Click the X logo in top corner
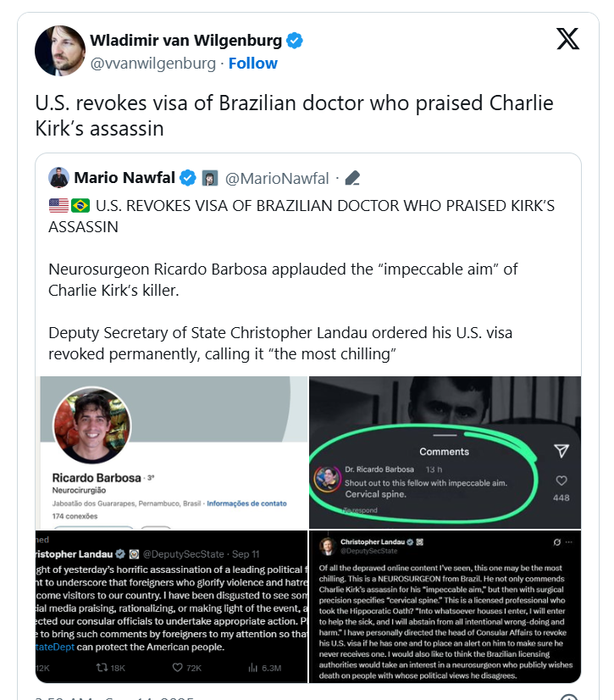 click(567, 39)
